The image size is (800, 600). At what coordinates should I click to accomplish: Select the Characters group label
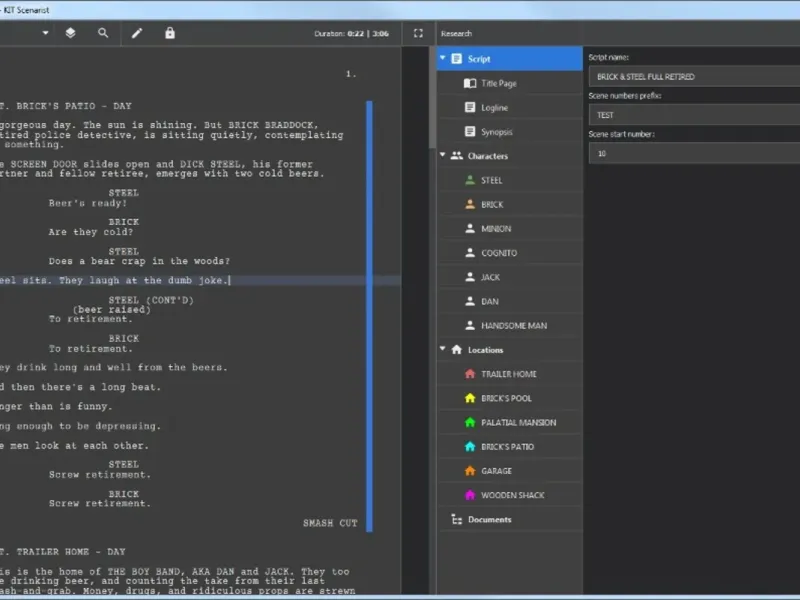[x=488, y=156]
